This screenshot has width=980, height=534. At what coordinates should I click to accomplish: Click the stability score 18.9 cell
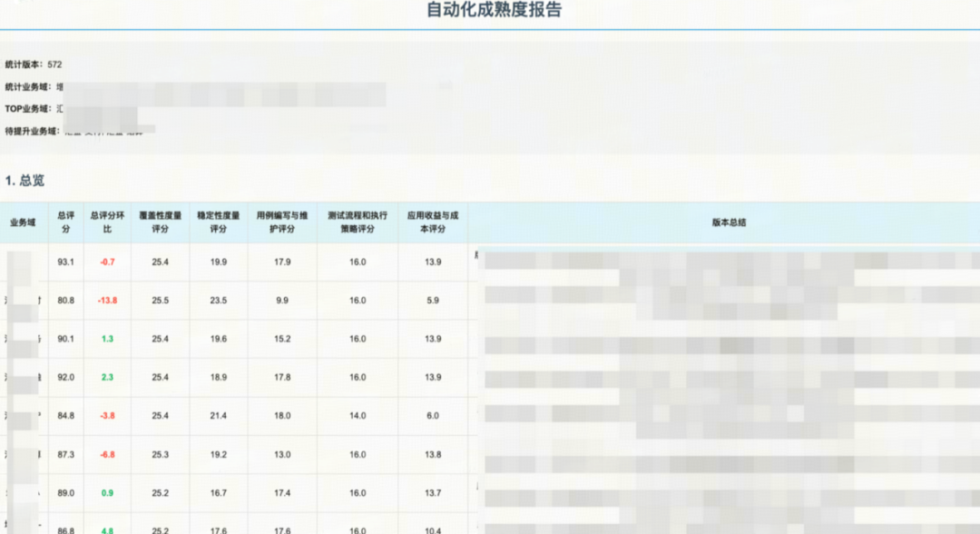pyautogui.click(x=218, y=378)
